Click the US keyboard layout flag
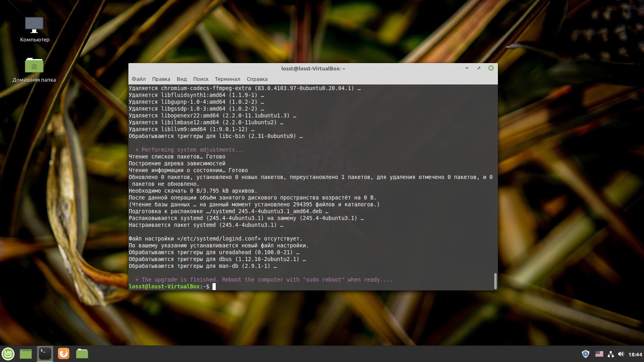 point(599,354)
